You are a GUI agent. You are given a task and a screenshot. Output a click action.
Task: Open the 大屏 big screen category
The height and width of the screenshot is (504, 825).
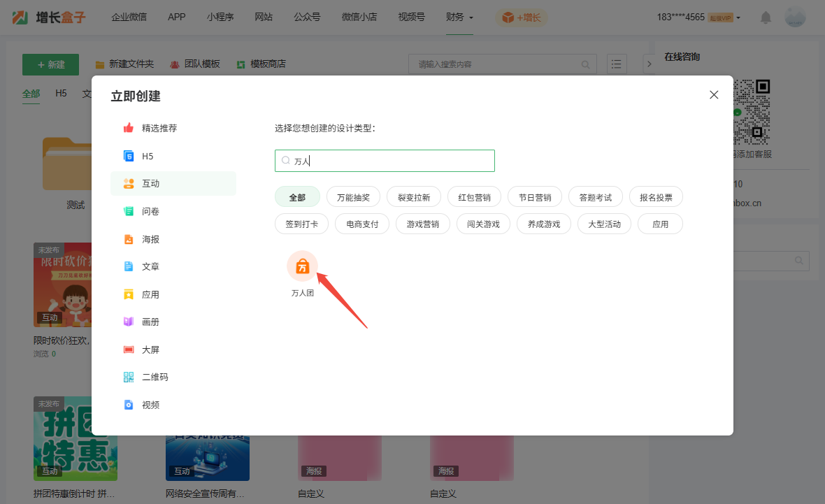pos(150,350)
